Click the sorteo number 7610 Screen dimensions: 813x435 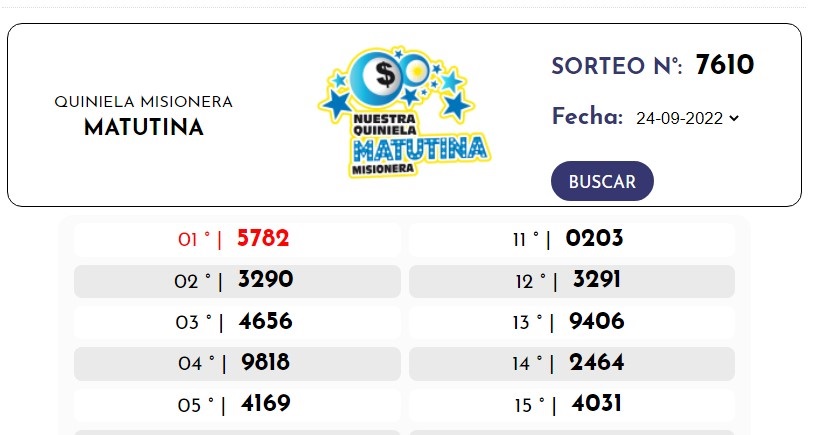(x=725, y=66)
